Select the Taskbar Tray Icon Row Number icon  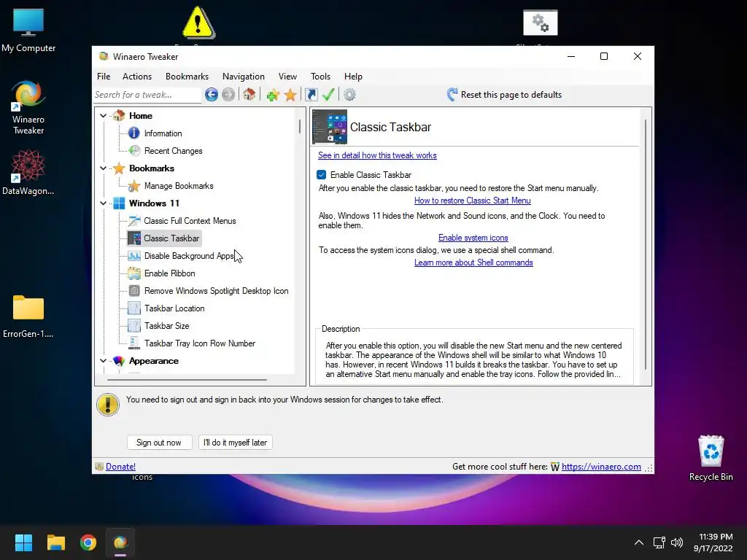point(134,343)
